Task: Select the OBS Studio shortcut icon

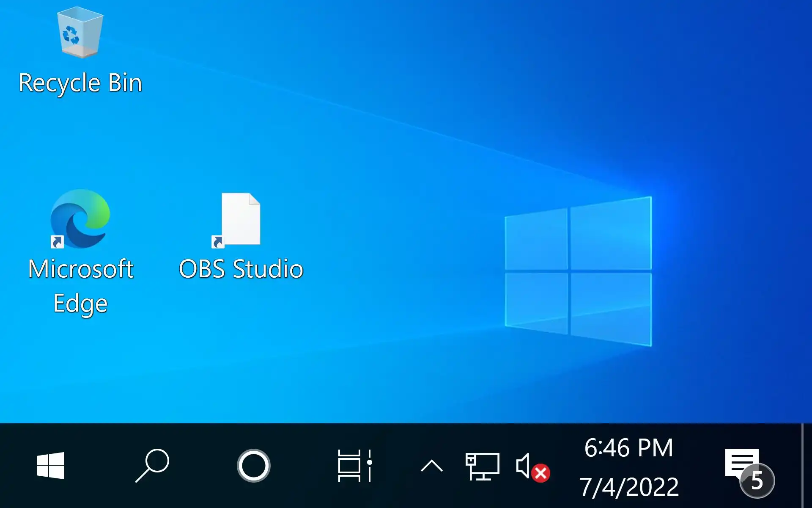Action: (x=240, y=219)
